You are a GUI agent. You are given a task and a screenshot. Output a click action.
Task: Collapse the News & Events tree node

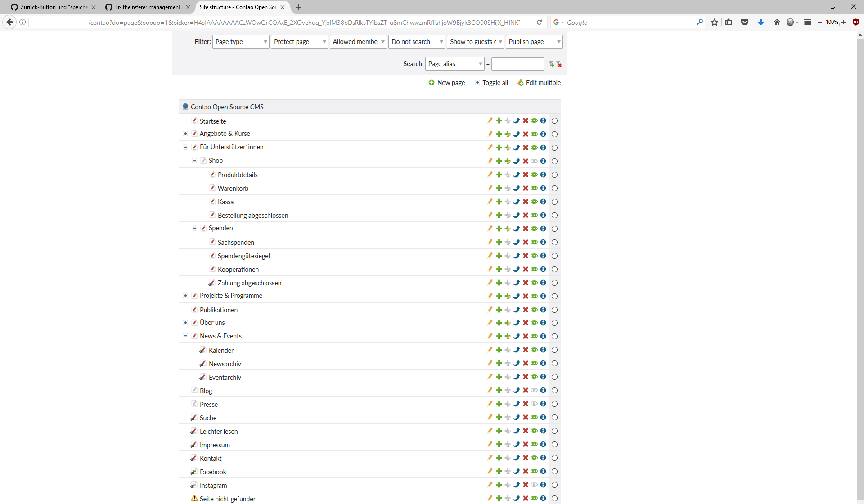[185, 336]
